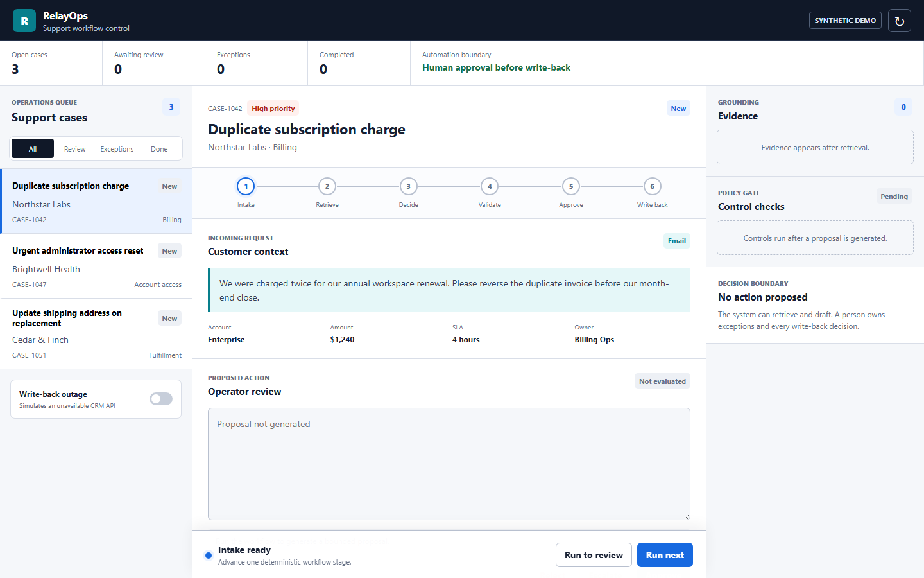924x578 pixels.
Task: Click the Cedar & Finch customer name
Action: 40,340
